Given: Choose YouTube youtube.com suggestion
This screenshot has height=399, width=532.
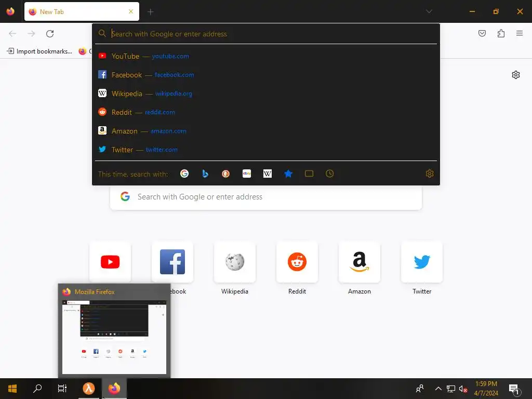Looking at the screenshot, I should click(x=265, y=56).
